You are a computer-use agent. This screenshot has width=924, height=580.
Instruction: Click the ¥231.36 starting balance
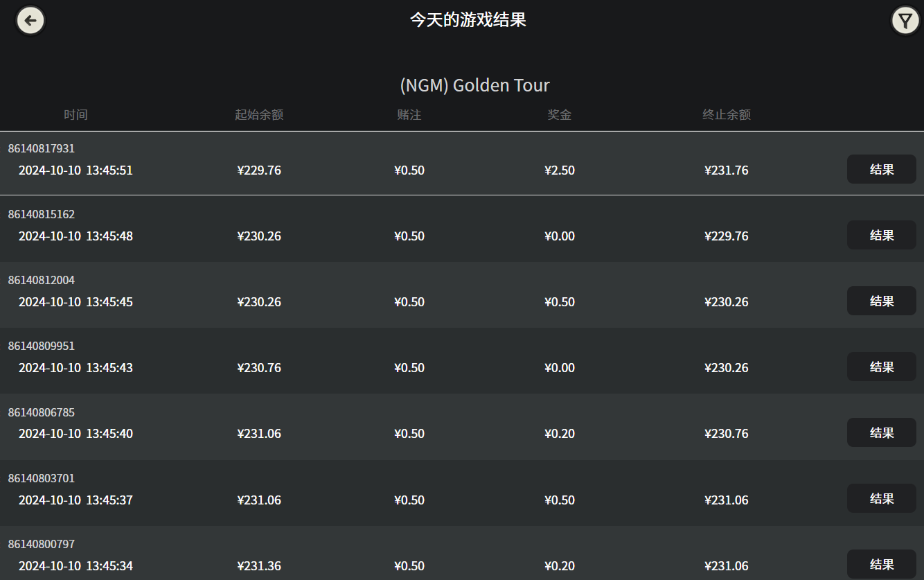coord(259,566)
